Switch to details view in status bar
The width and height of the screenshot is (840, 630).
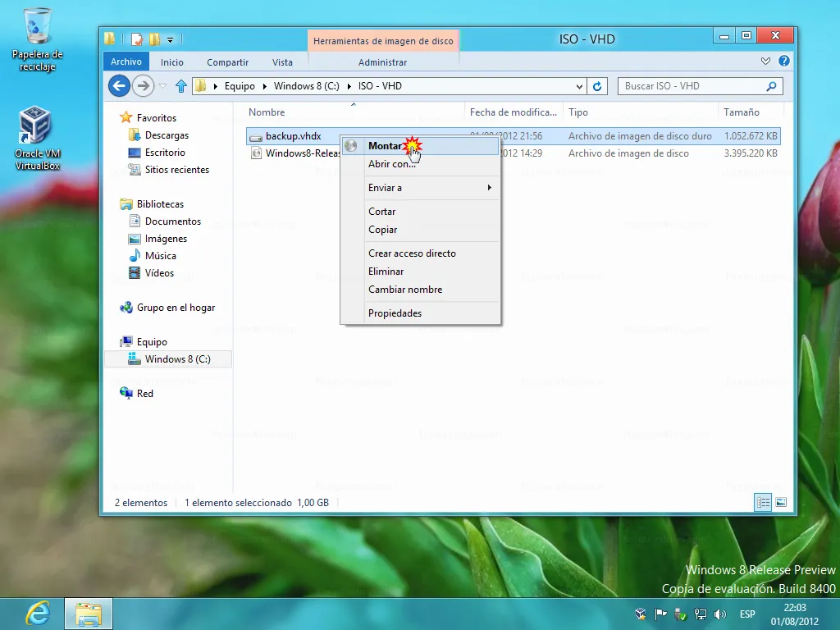point(763,503)
